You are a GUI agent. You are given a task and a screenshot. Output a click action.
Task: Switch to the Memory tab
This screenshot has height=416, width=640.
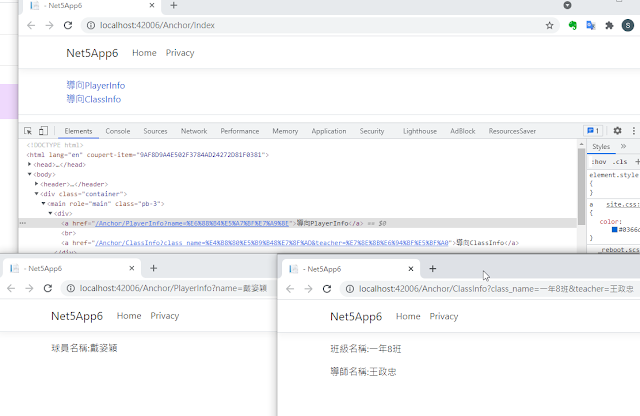point(285,131)
